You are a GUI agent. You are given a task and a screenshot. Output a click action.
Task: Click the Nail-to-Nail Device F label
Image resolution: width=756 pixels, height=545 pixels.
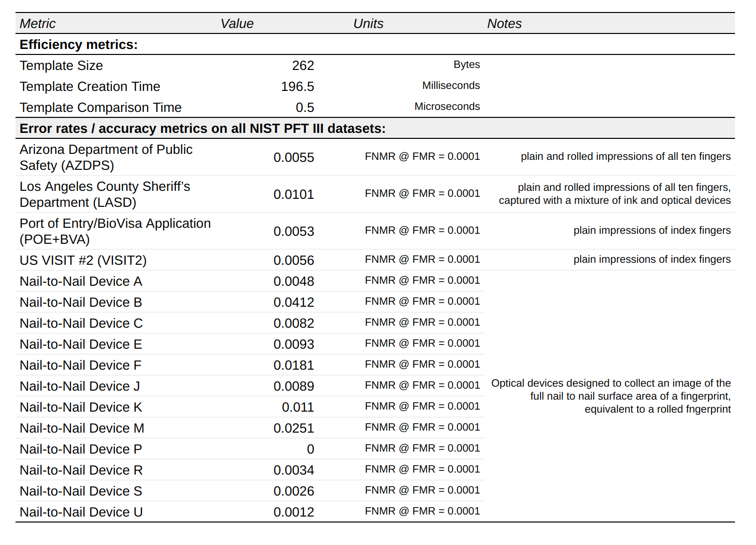pyautogui.click(x=80, y=365)
